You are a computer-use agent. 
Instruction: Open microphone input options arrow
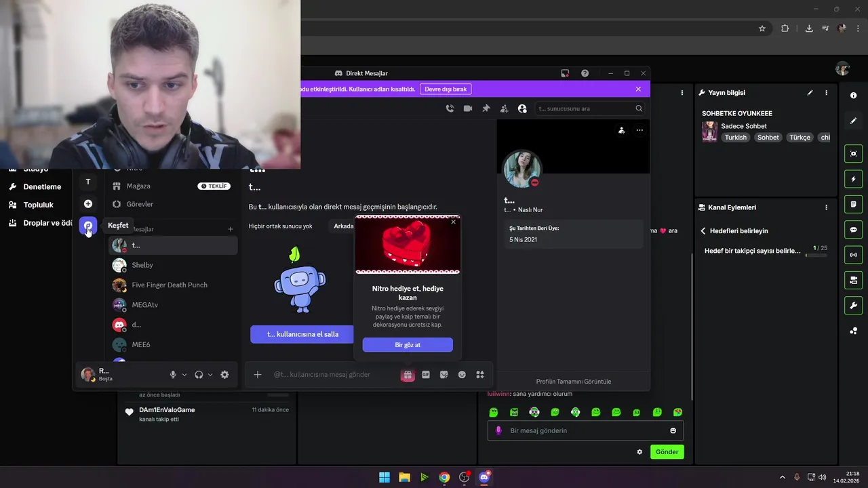click(184, 375)
